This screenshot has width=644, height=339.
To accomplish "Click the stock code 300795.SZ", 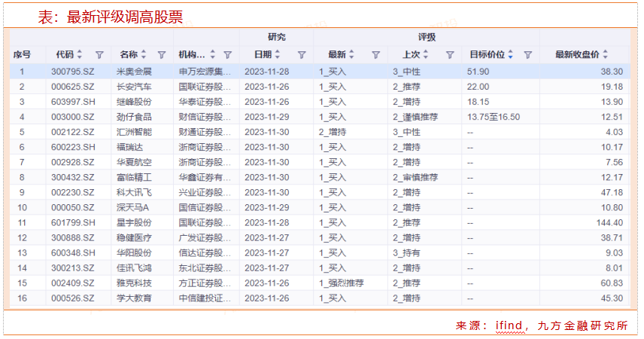I will click(73, 72).
